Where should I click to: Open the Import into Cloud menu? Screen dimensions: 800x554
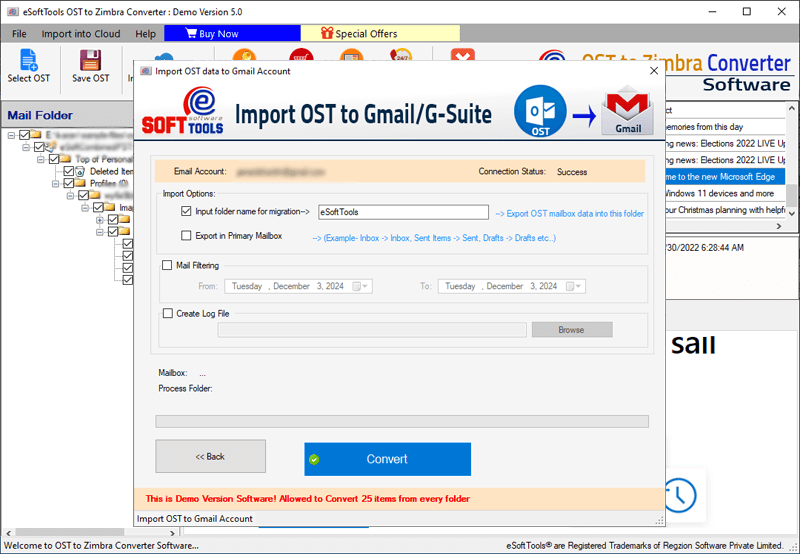tap(81, 34)
